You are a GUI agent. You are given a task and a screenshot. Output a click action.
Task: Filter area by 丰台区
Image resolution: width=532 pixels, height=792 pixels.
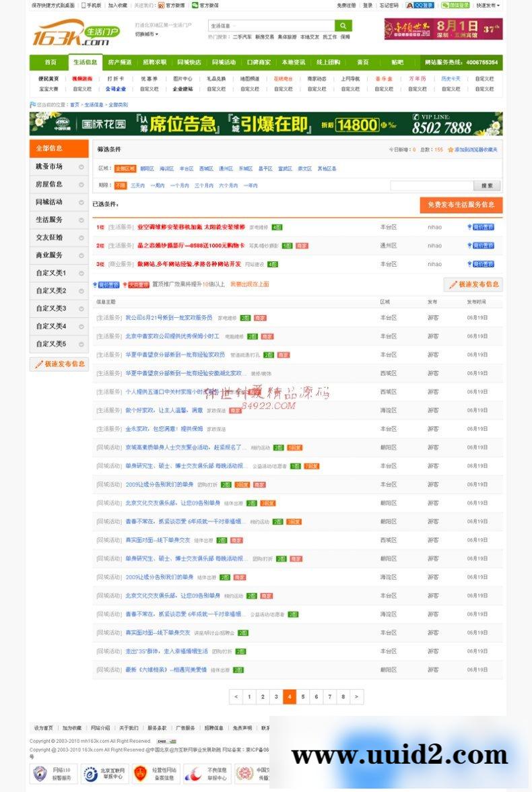pos(186,168)
